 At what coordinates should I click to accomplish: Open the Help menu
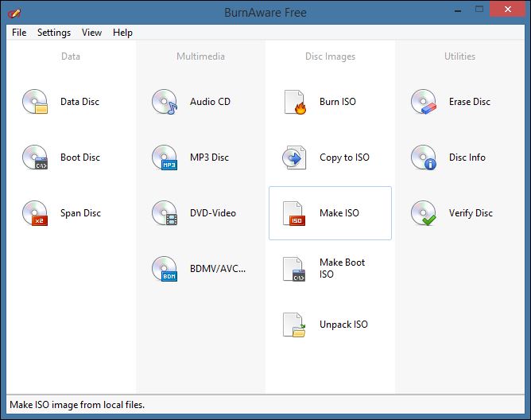click(x=122, y=33)
